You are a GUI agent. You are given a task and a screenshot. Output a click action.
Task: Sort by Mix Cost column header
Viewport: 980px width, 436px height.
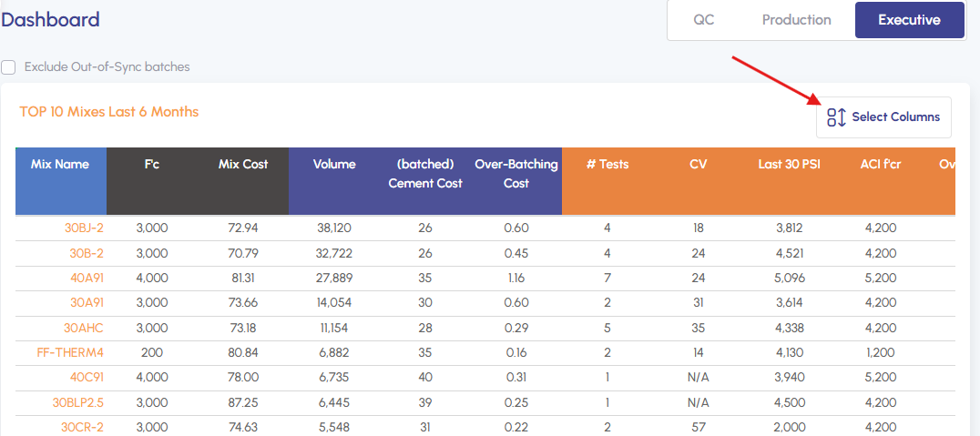coord(243,165)
